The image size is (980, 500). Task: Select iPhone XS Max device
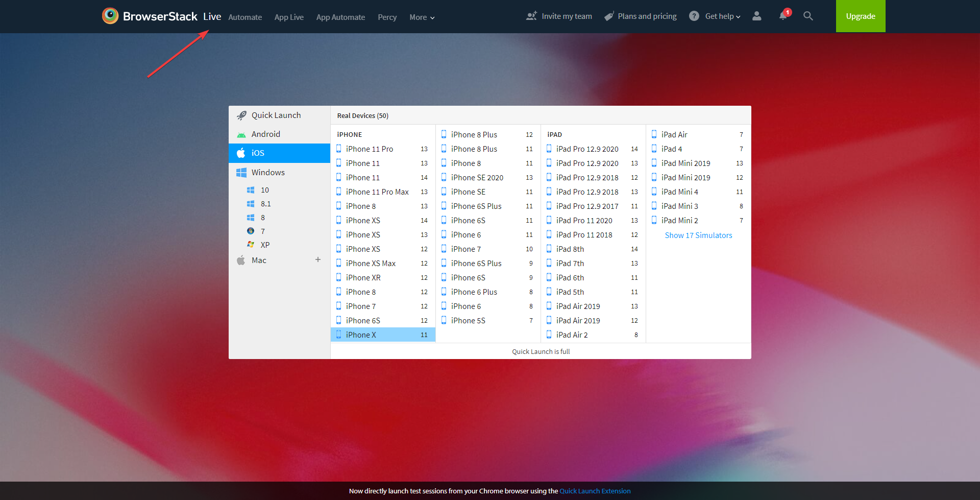383,263
